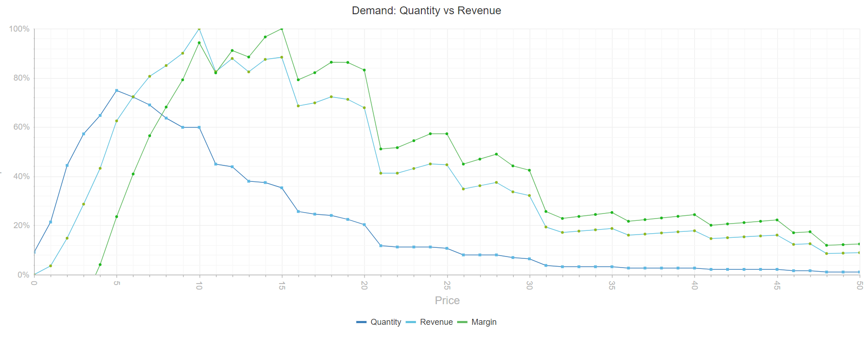Click the 100% y-axis tick label

click(19, 29)
